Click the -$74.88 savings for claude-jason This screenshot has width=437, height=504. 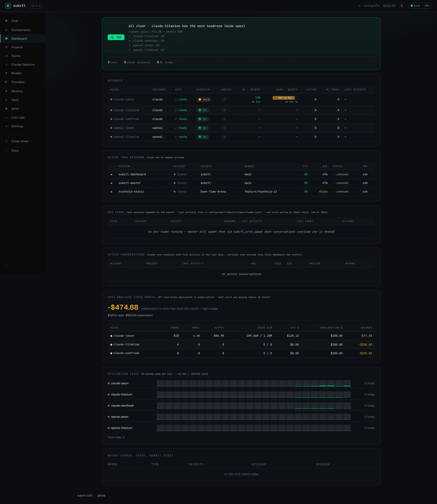pos(366,336)
